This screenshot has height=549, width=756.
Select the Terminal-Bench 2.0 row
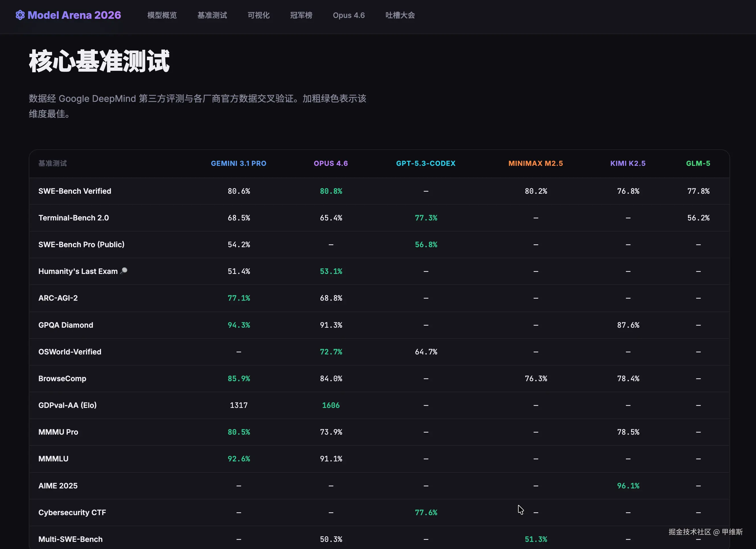[73, 218]
